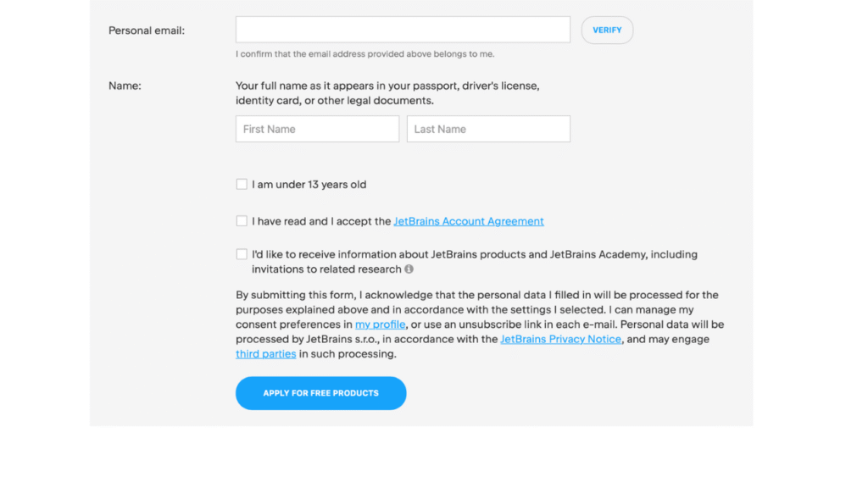Focus the First Name field
Screen dimensions: 868x488
(x=317, y=129)
